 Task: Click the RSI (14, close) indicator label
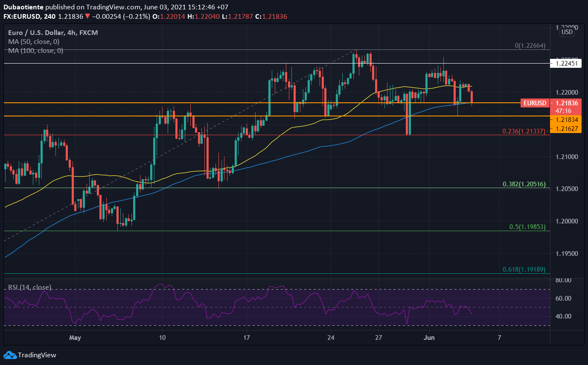[29, 287]
